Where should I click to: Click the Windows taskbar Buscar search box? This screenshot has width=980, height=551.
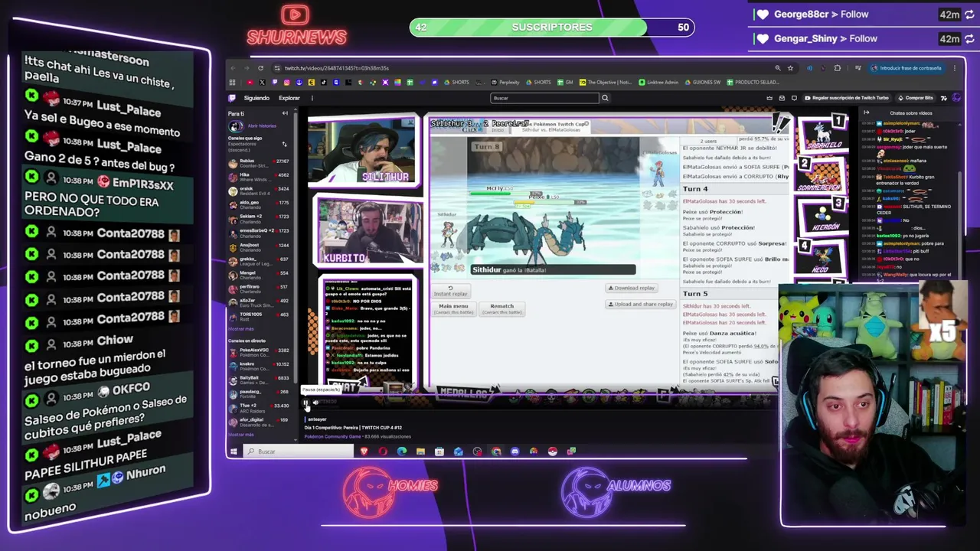tap(299, 452)
